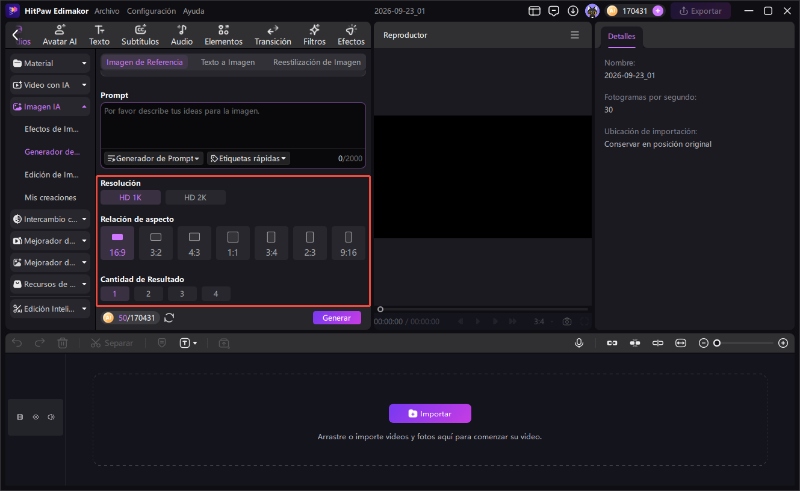Viewport: 800px width, 491px height.
Task: Open the Efectos panel
Action: [351, 35]
